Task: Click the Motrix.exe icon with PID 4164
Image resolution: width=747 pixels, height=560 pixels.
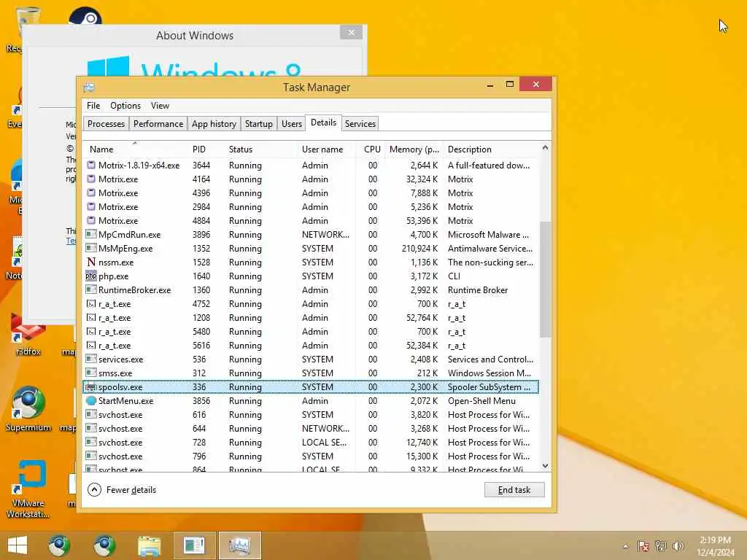Action: (x=91, y=179)
